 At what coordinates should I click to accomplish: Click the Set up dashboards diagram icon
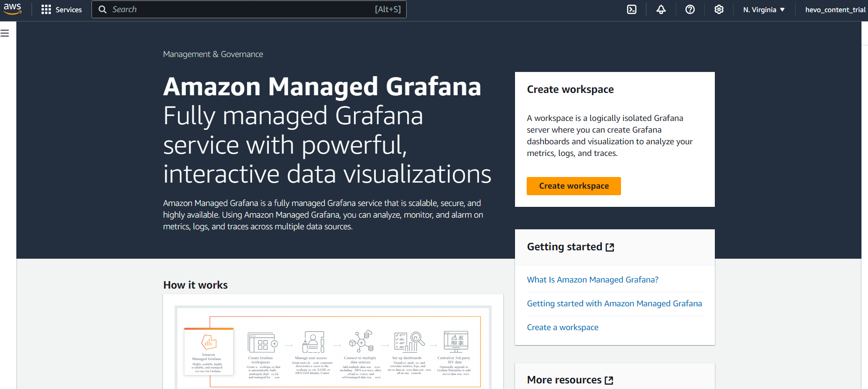(409, 342)
